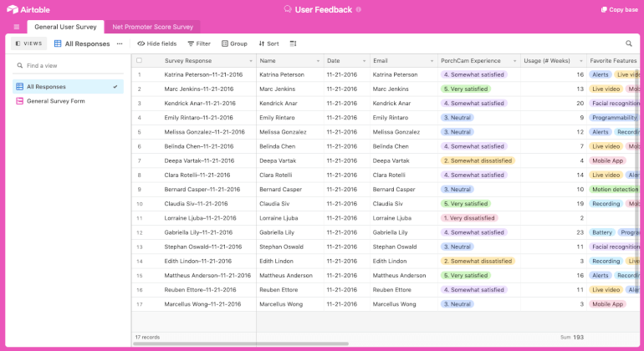This screenshot has height=351, width=644.
Task: Switch to General User Survey tab
Action: (x=65, y=27)
